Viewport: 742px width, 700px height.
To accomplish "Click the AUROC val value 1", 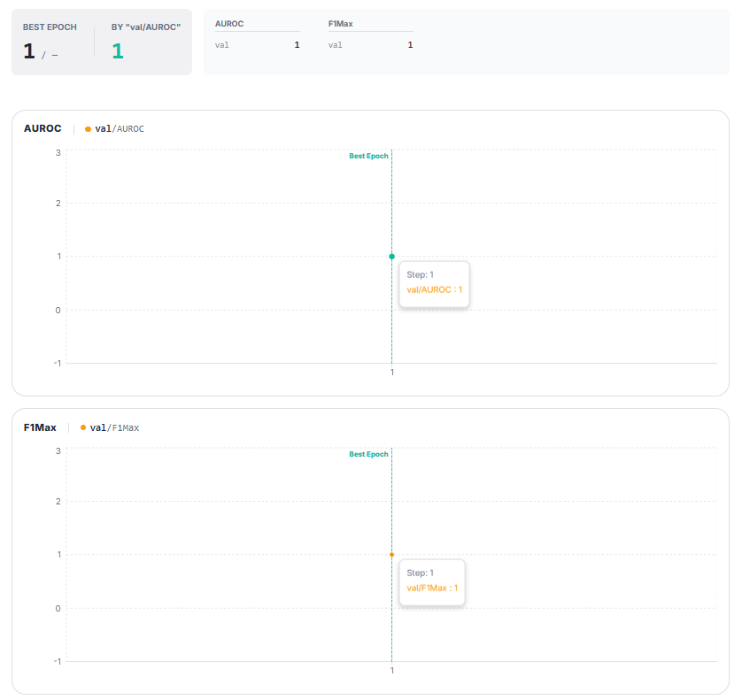I will pyautogui.click(x=298, y=45).
